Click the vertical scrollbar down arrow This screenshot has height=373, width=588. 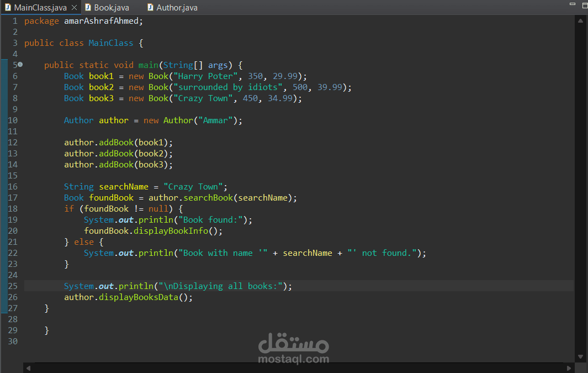click(580, 356)
